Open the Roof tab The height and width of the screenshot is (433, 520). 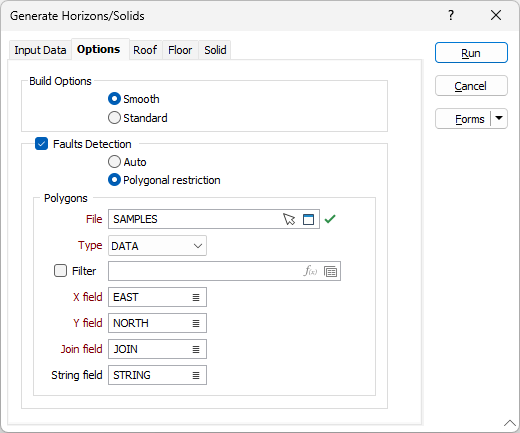(145, 50)
